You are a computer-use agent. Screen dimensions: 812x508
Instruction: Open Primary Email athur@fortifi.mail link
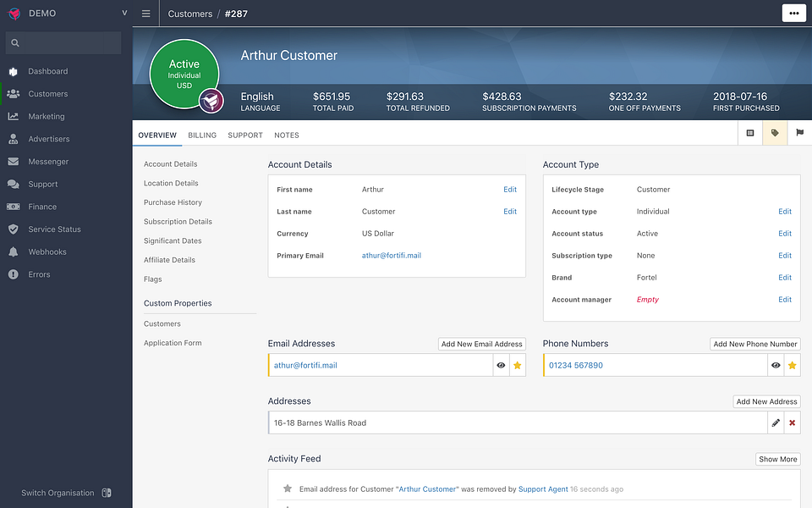point(392,256)
